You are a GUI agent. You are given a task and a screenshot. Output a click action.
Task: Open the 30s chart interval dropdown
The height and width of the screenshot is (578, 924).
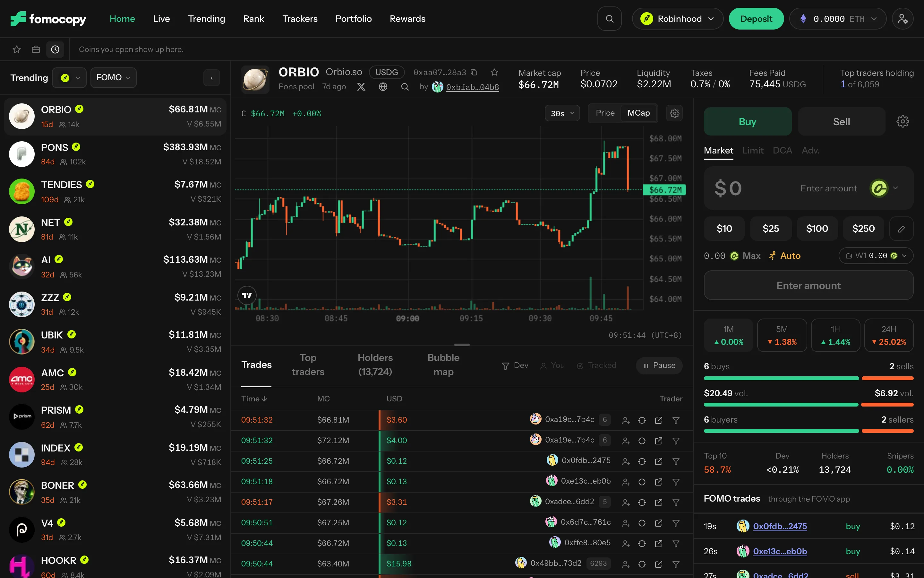[562, 113]
